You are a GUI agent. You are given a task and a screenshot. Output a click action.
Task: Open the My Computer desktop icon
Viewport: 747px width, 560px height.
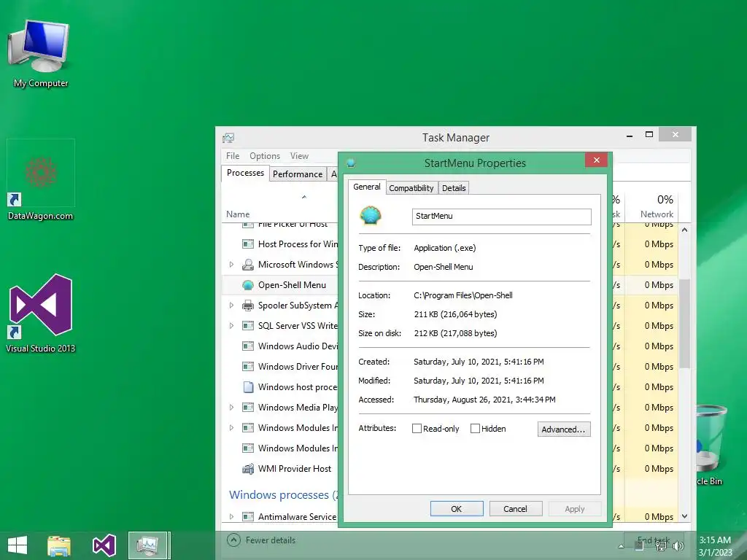[x=40, y=54]
